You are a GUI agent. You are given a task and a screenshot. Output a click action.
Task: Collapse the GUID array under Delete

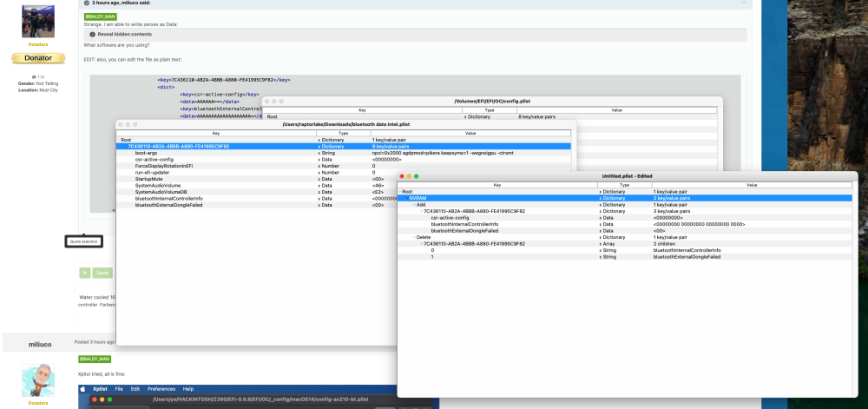point(421,243)
